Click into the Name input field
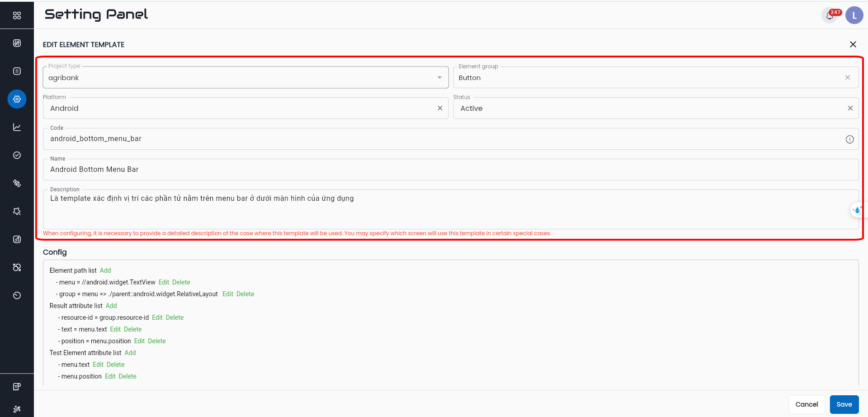Viewport: 868px width, 417px height. point(450,170)
